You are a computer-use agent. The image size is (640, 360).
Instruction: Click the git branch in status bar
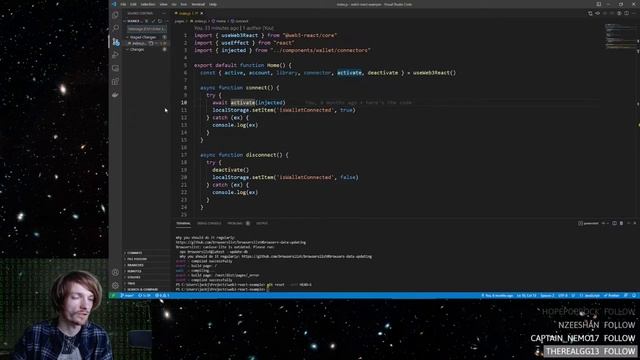coord(127,296)
